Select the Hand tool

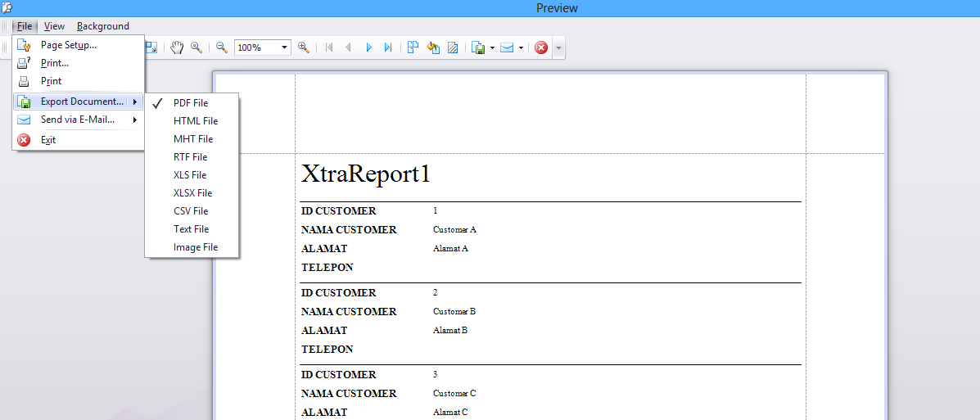(177, 47)
